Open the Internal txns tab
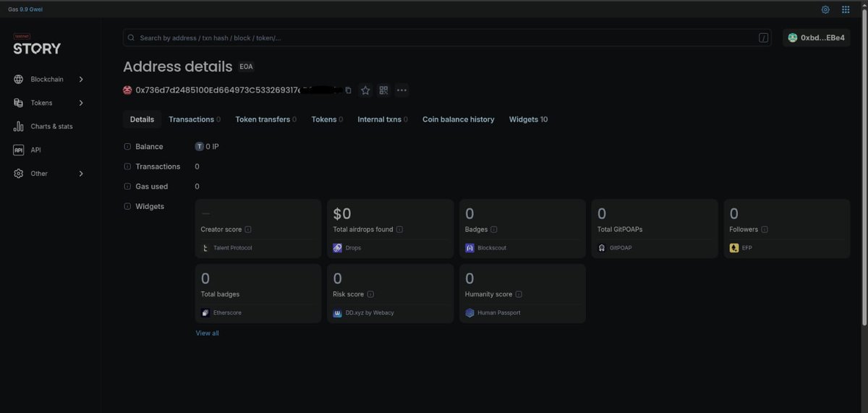868x413 pixels. pos(383,119)
